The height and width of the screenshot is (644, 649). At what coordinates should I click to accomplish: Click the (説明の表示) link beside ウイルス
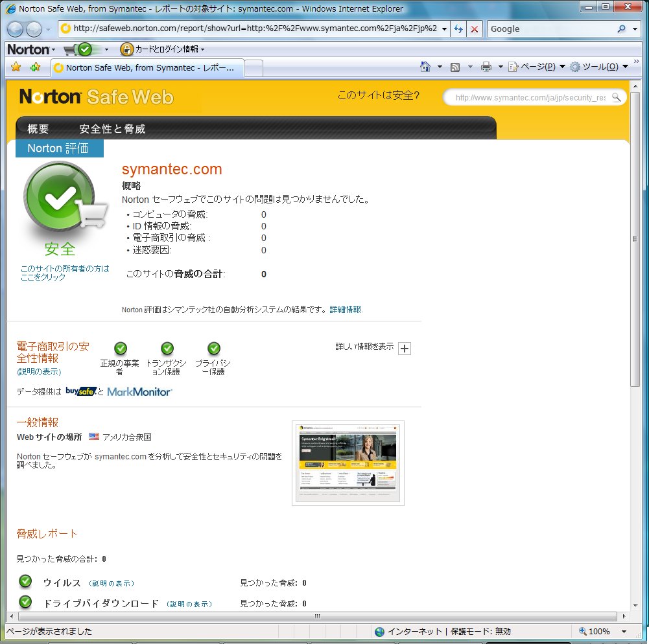coord(112,583)
